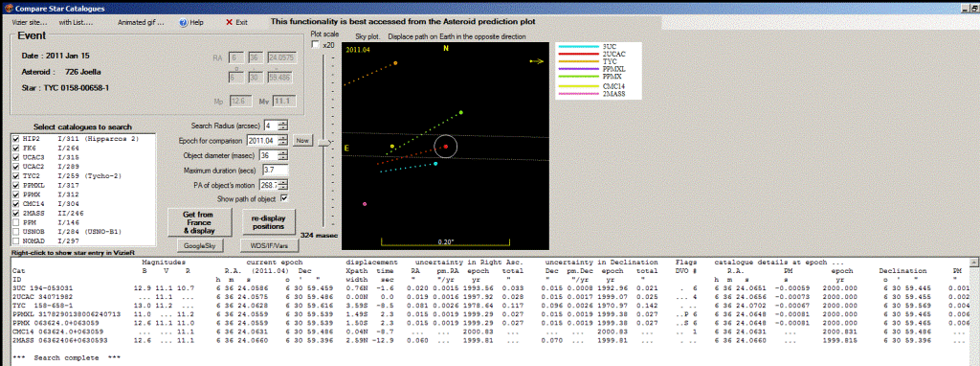Step the Epoch for comparison spinner
The image size is (980, 366).
pyautogui.click(x=283, y=140)
